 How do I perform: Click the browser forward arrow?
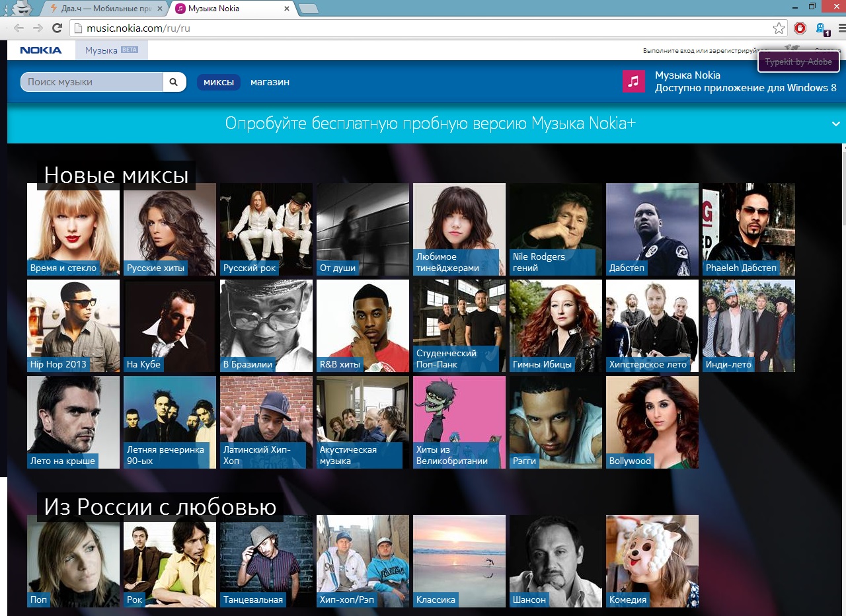[38, 28]
